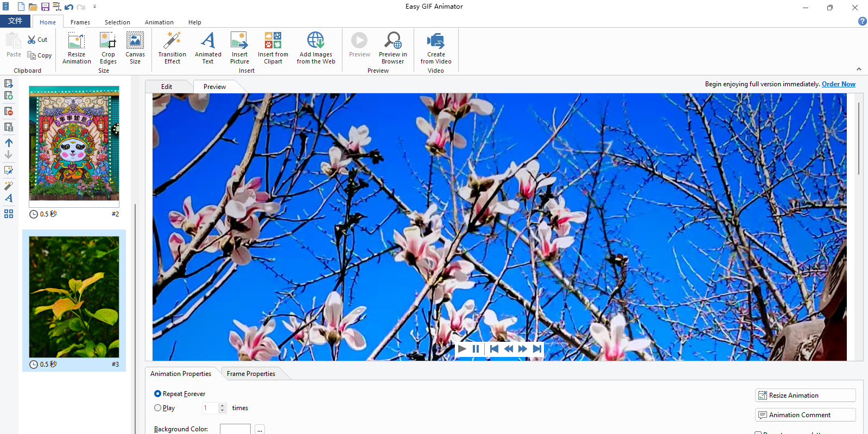Image resolution: width=868 pixels, height=434 pixels.
Task: Click the Animation Comment button
Action: click(x=805, y=415)
